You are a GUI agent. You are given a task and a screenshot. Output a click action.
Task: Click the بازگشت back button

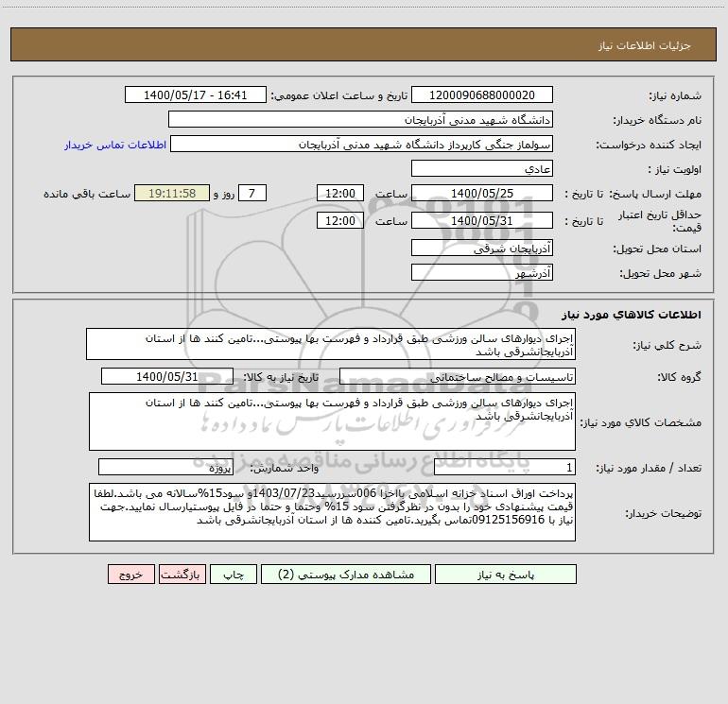[182, 575]
